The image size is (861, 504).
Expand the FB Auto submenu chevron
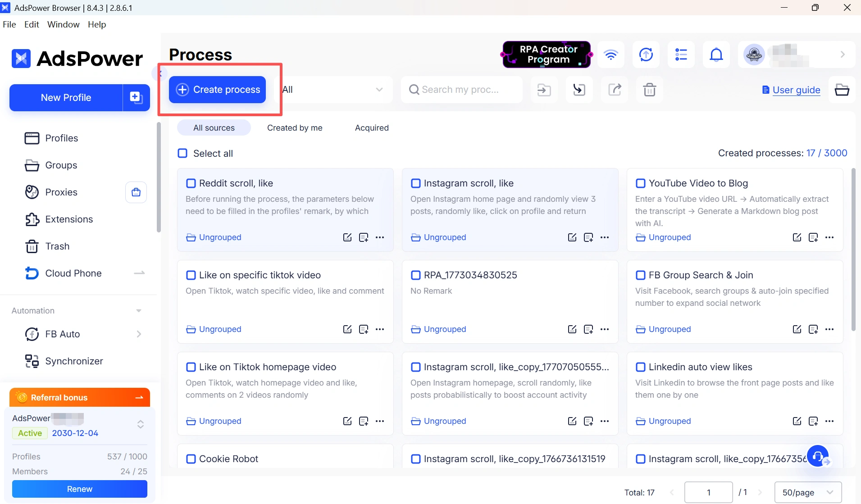[x=139, y=334]
